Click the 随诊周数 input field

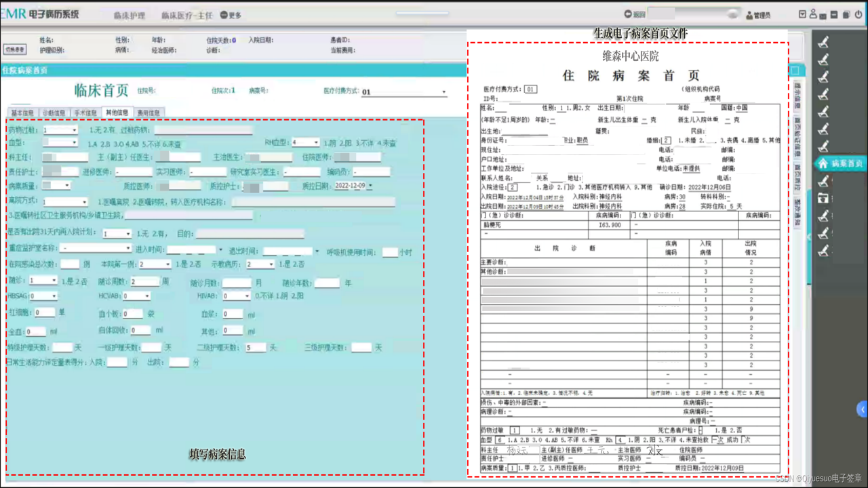(145, 281)
